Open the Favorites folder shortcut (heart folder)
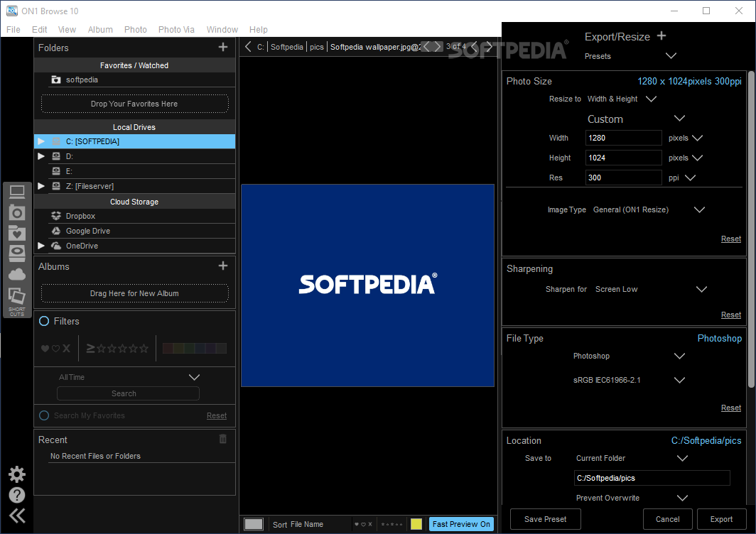 17,233
